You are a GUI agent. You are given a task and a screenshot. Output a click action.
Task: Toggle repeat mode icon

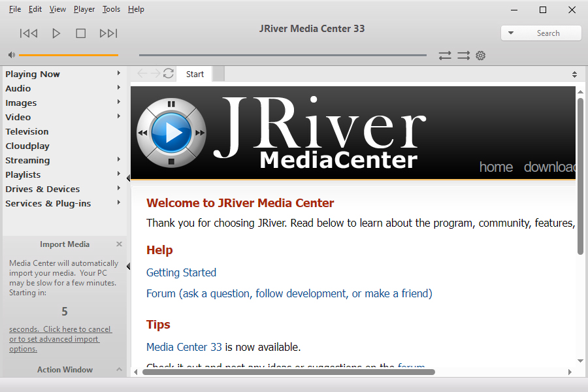click(x=445, y=56)
